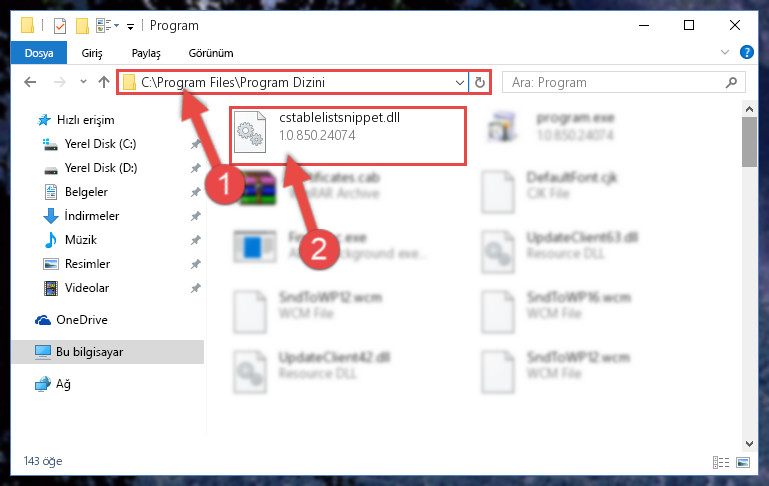Refresh the current folder view
769x486 pixels.
click(x=480, y=82)
